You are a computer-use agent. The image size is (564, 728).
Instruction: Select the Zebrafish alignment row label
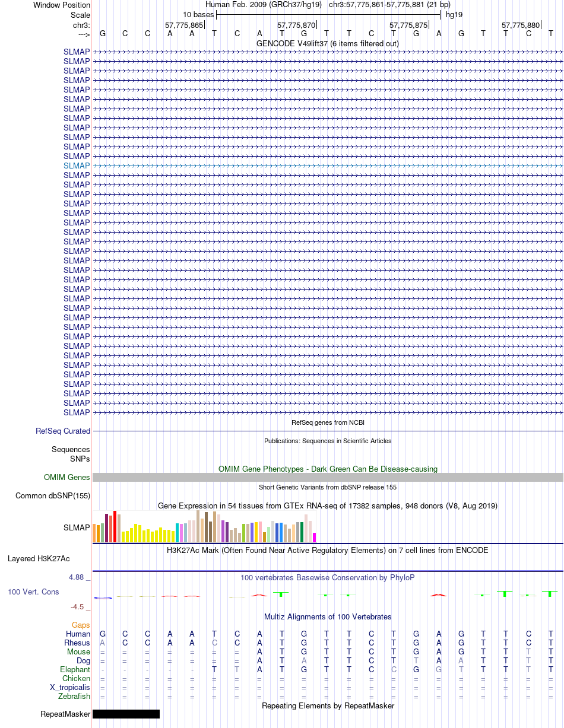click(74, 696)
